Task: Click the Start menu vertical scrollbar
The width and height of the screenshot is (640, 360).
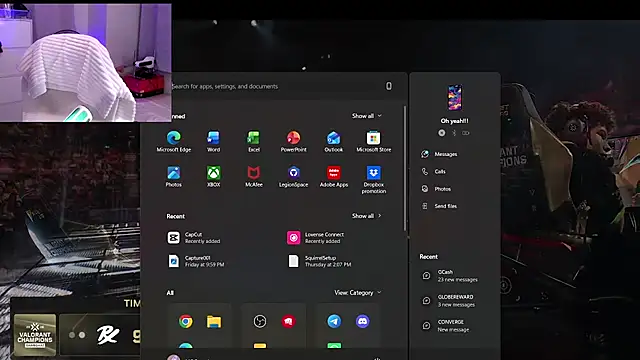Action: click(x=405, y=168)
